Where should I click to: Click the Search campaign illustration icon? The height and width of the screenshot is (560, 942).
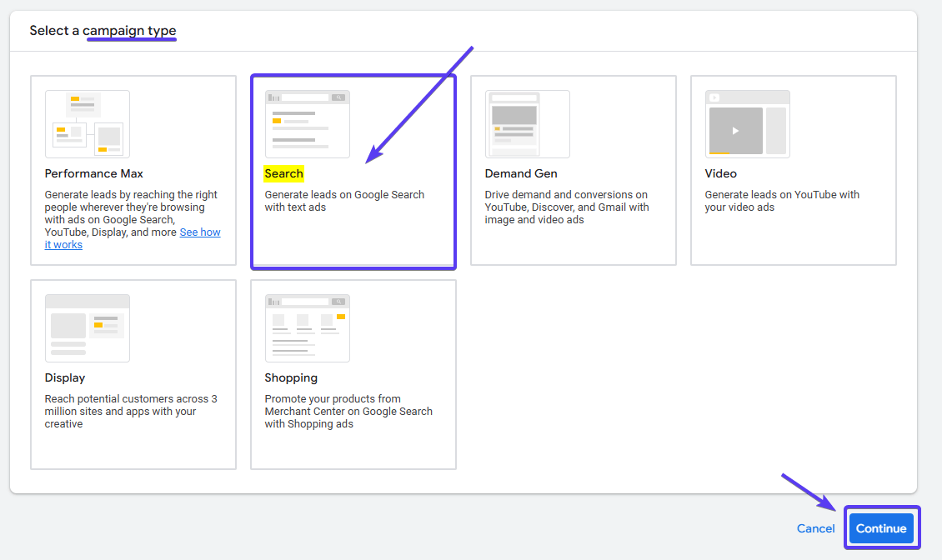click(x=307, y=124)
